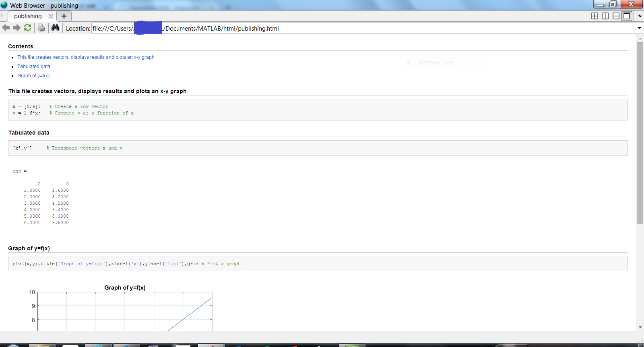Switch to single-pane maximized document layout
Screen dimensions: 644x347
point(627,16)
